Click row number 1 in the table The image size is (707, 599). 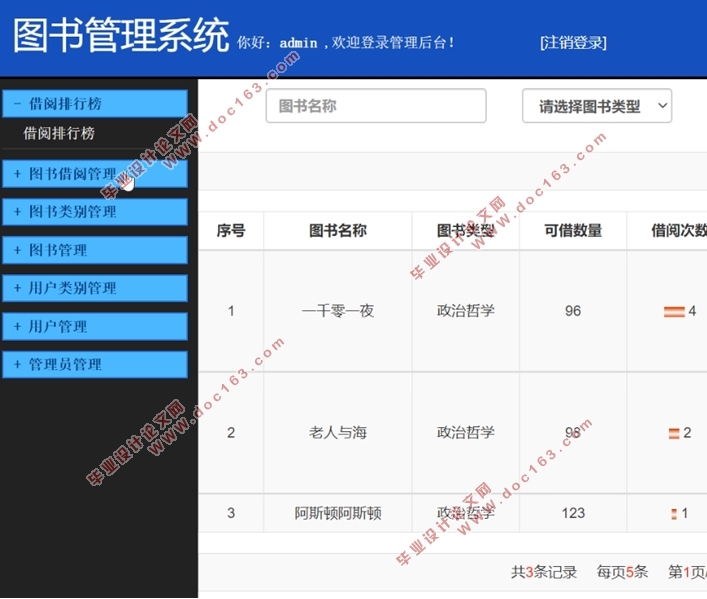(231, 311)
